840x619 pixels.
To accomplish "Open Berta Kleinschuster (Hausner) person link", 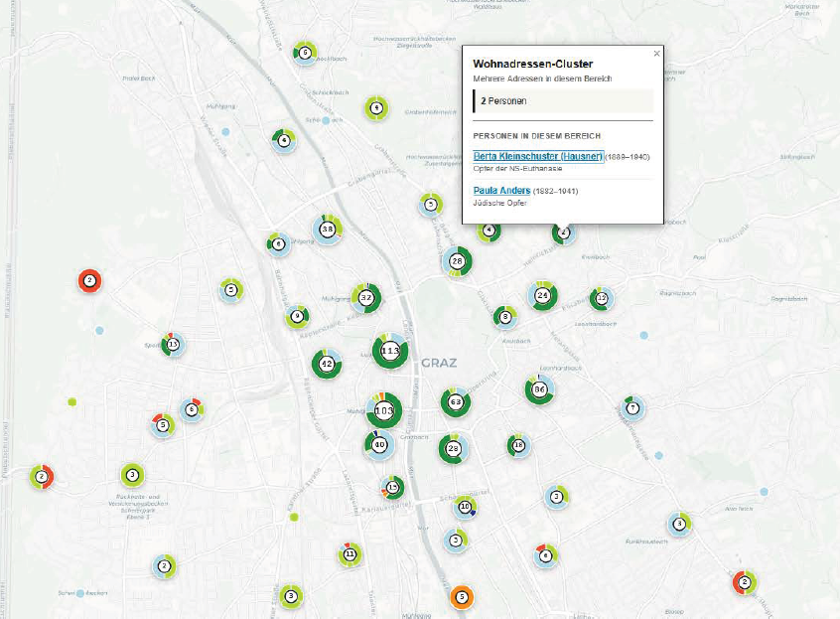I will (x=538, y=156).
